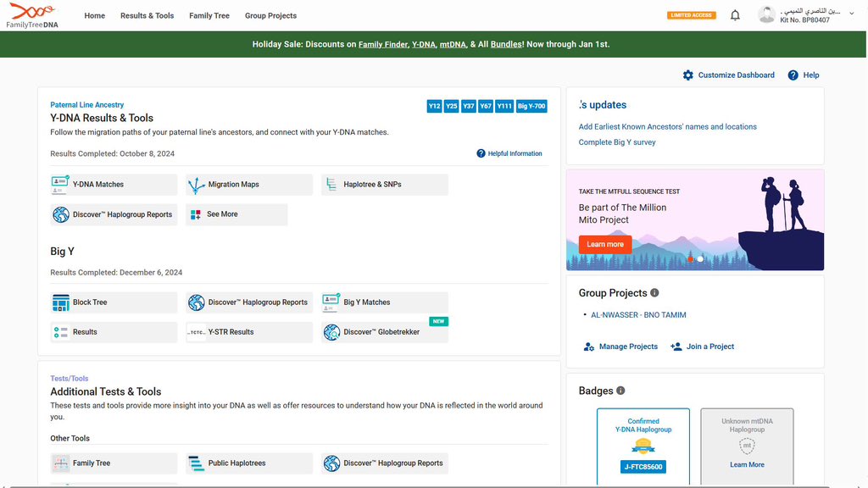Viewport: 868px width, 488px height.
Task: Follow the Bundles sale link
Action: [506, 44]
